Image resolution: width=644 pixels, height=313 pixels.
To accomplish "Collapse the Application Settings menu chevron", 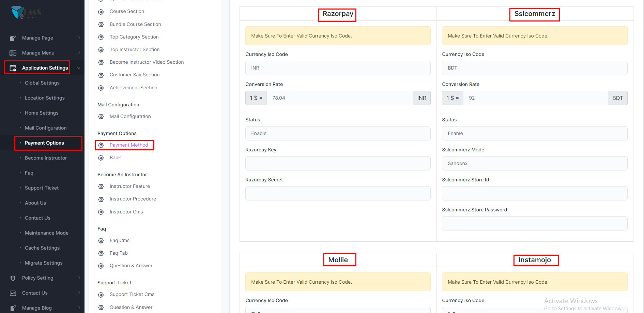I will coord(78,68).
